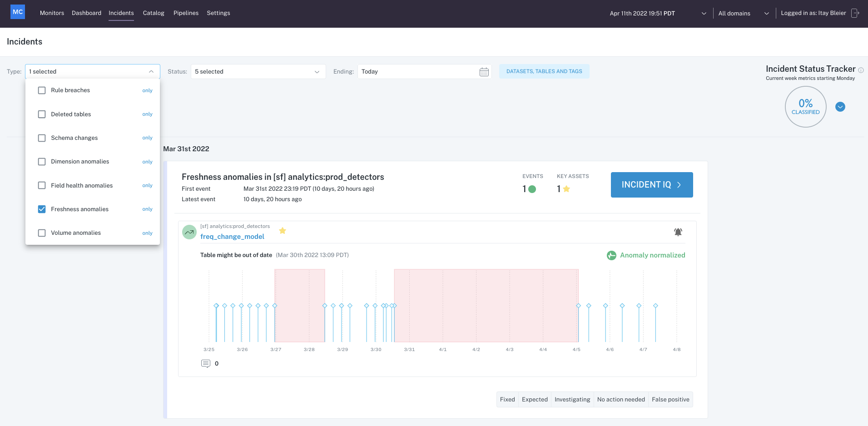Click the INCIDENT IQ button
The width and height of the screenshot is (868, 426).
(x=651, y=185)
